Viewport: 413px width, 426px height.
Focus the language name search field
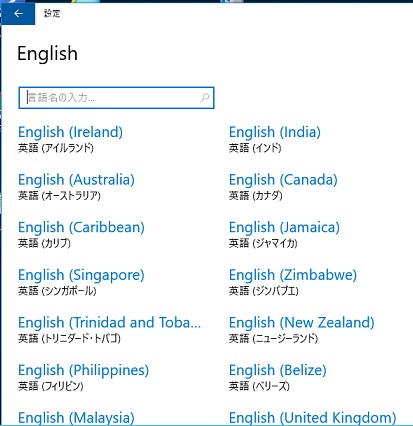point(116,98)
